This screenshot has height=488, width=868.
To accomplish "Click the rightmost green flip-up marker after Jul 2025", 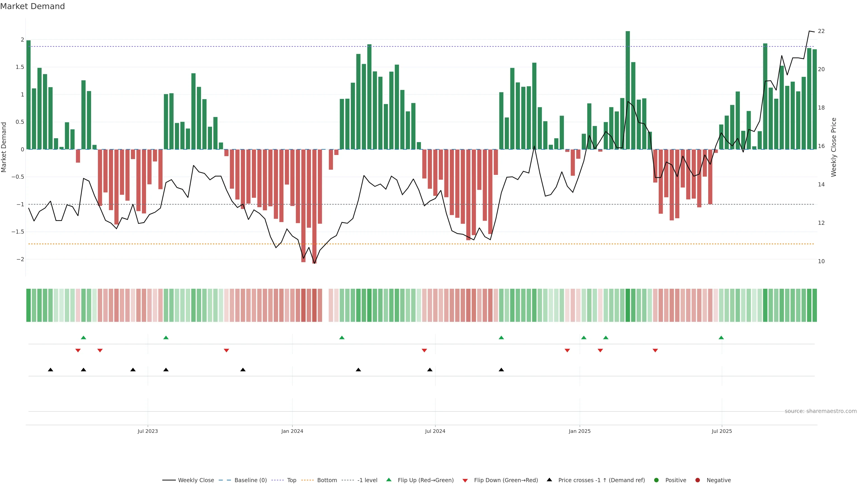I will [x=721, y=338].
